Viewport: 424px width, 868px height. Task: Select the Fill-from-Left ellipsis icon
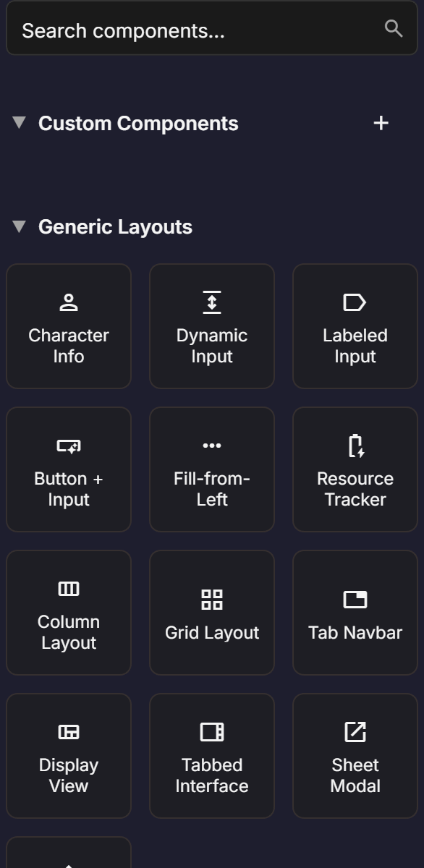[x=211, y=445]
